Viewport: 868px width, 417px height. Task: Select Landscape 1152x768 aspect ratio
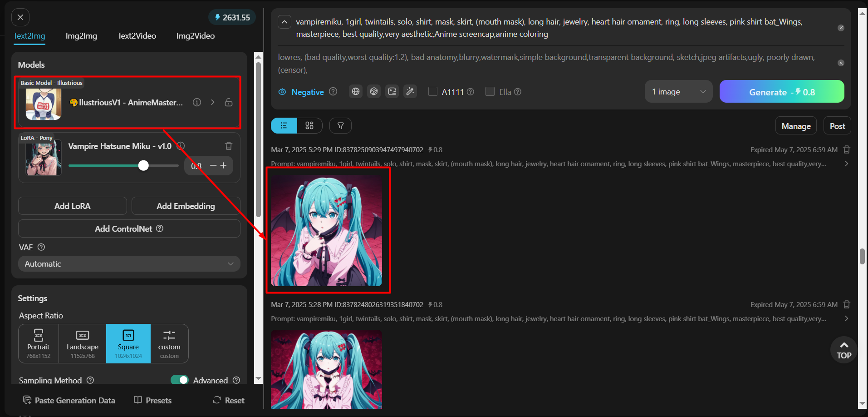coord(83,343)
